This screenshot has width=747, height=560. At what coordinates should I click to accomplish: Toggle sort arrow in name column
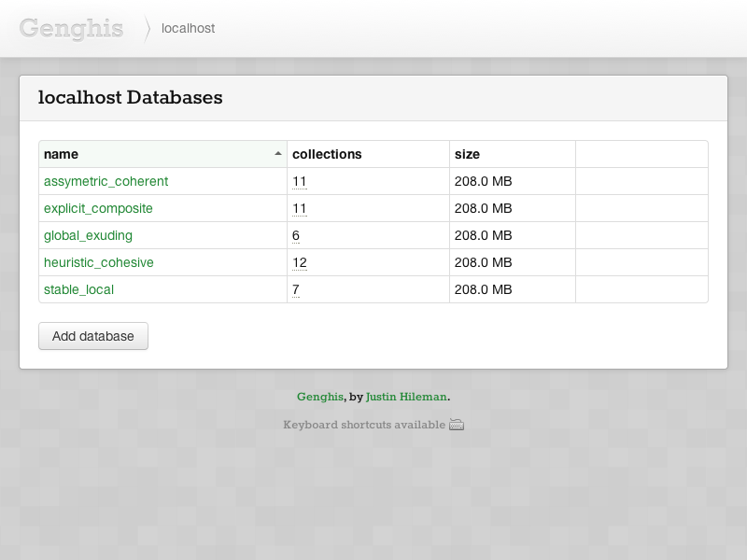coord(277,154)
